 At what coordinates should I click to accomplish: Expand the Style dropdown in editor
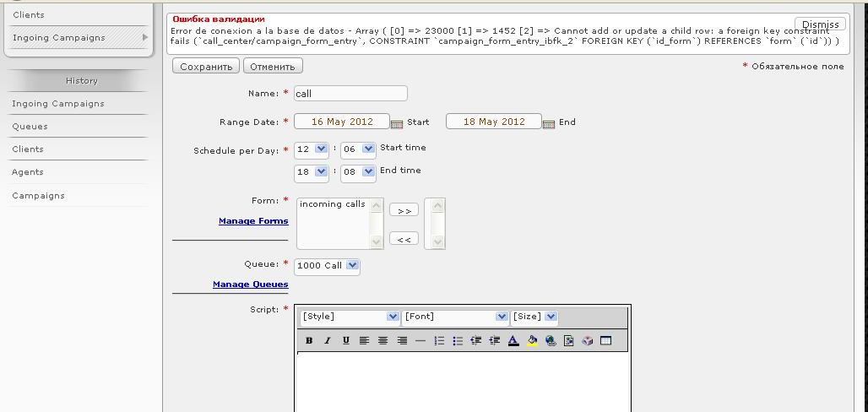pyautogui.click(x=350, y=317)
